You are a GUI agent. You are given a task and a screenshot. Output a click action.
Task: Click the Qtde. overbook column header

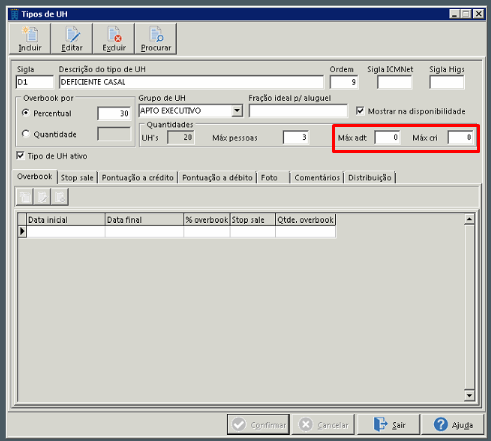pos(305,220)
